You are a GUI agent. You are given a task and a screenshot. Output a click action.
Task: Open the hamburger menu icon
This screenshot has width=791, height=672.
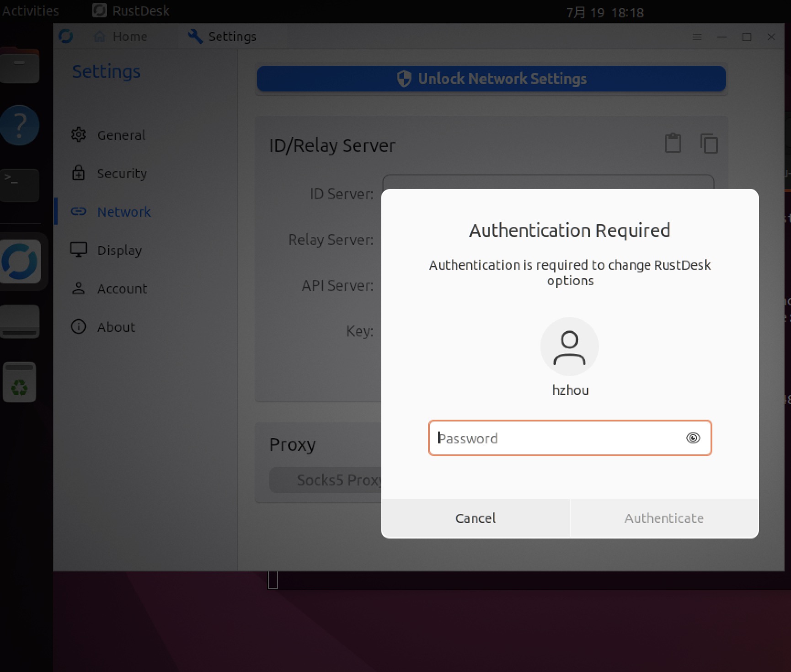coord(697,37)
